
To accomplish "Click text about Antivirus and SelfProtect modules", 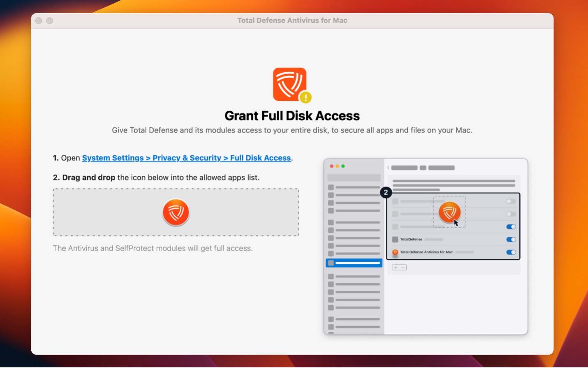I will [153, 248].
